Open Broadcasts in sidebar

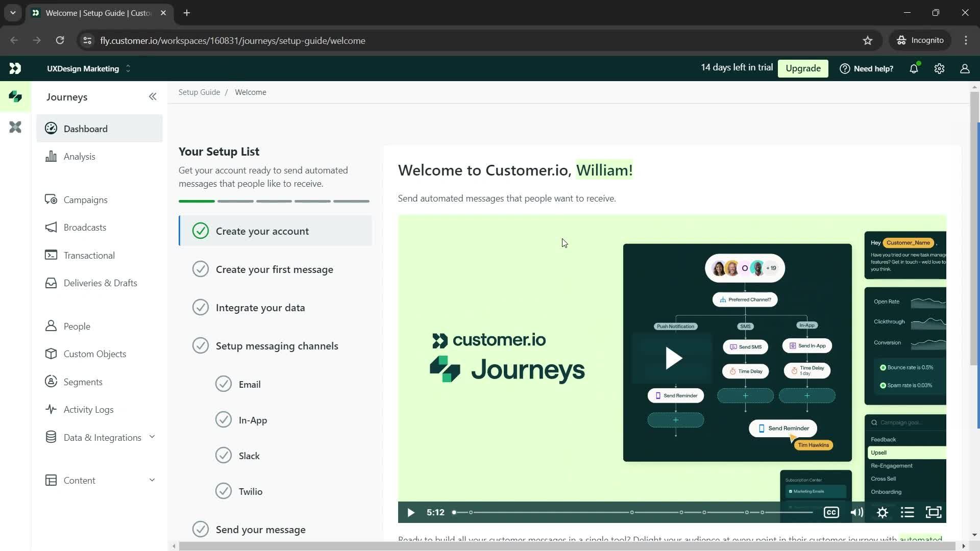[x=85, y=228]
